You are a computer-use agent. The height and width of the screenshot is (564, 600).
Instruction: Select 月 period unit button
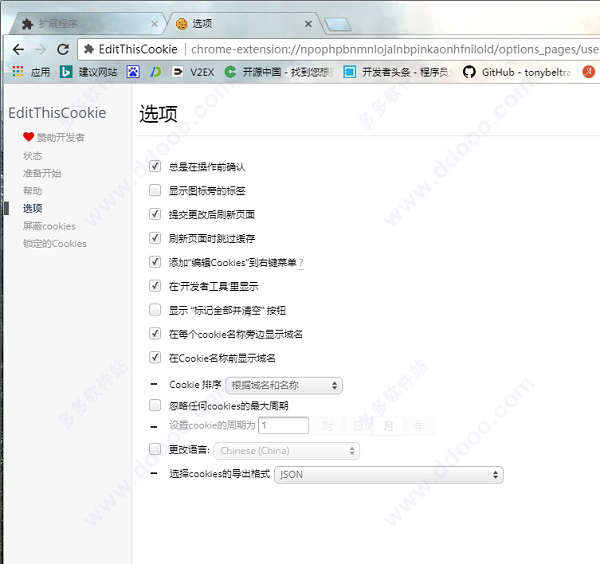pos(388,426)
